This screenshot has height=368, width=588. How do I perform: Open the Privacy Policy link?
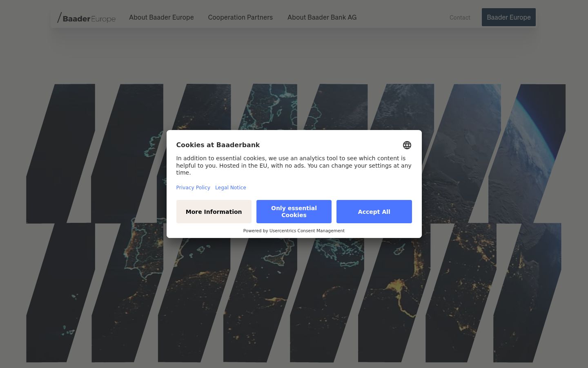click(193, 188)
